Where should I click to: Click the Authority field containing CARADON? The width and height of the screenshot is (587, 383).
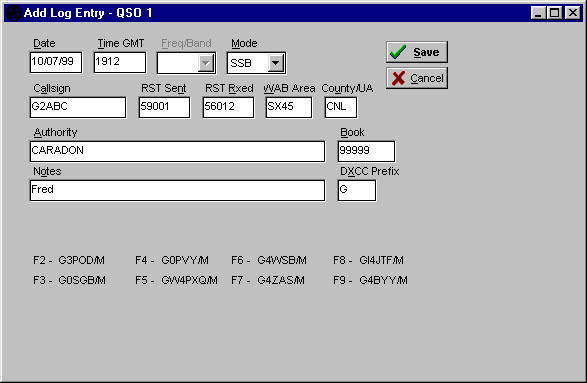pyautogui.click(x=177, y=151)
